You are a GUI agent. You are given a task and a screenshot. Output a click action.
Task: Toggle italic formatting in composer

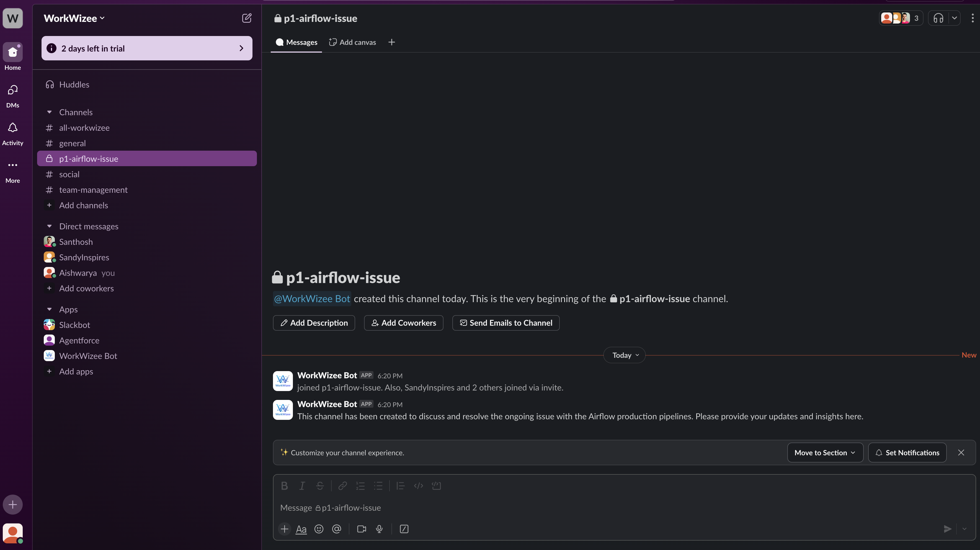[302, 486]
